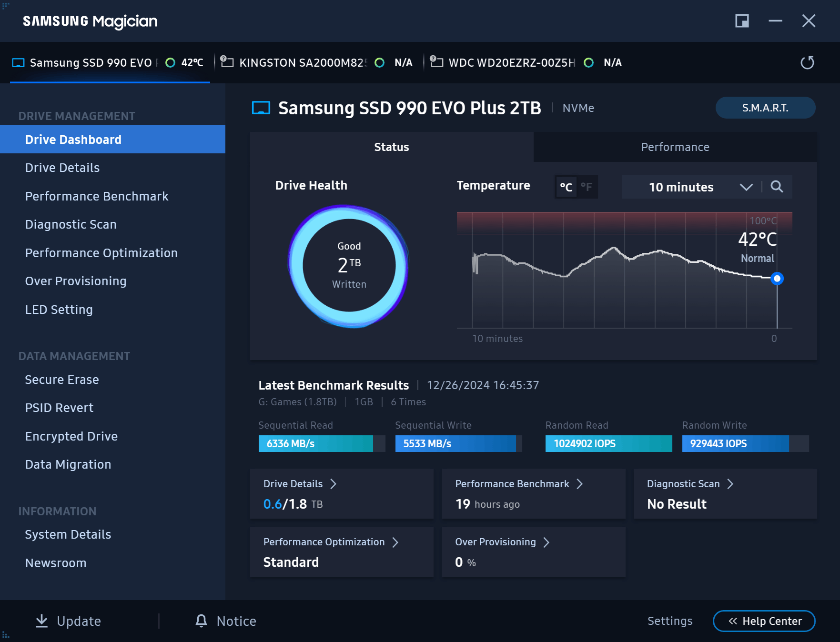Open the Help Center panel
This screenshot has width=840, height=642.
pos(764,621)
